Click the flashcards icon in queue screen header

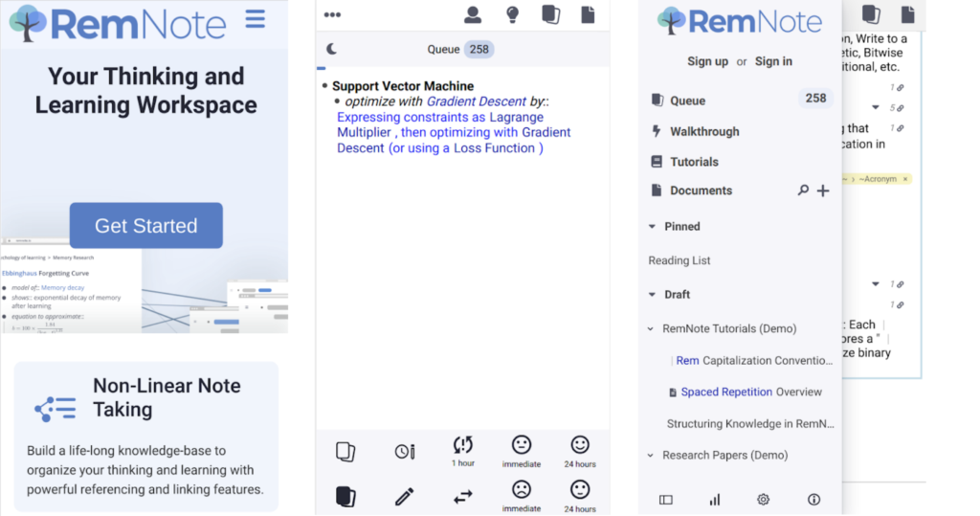point(550,14)
